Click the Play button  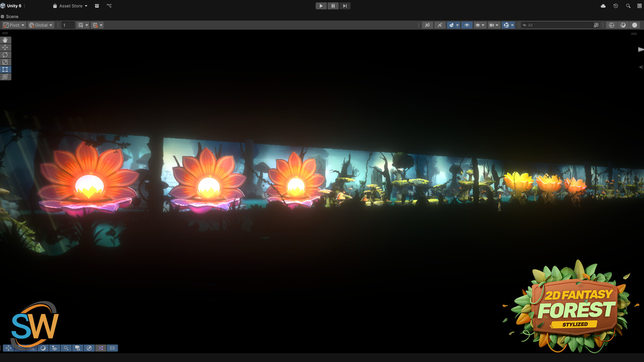(321, 6)
